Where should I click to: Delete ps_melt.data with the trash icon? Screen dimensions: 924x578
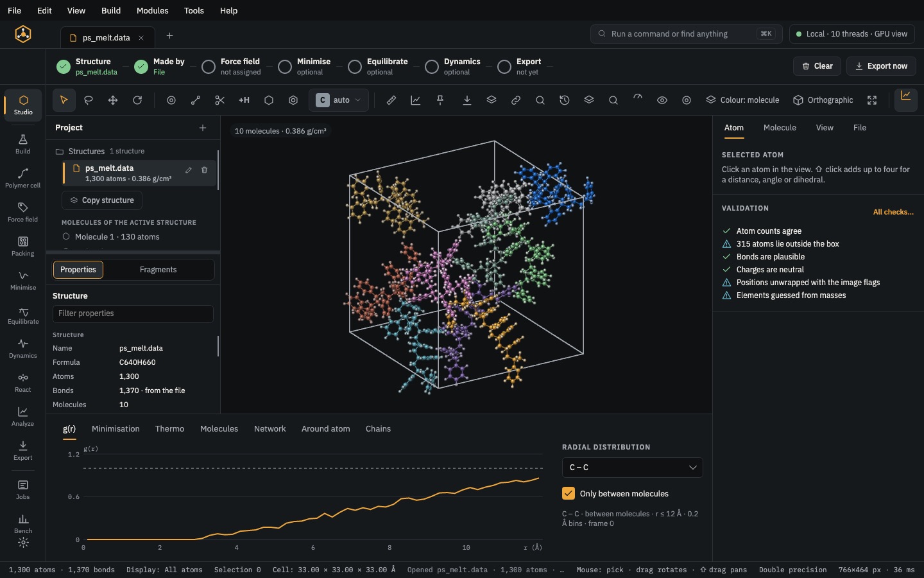[x=205, y=170]
